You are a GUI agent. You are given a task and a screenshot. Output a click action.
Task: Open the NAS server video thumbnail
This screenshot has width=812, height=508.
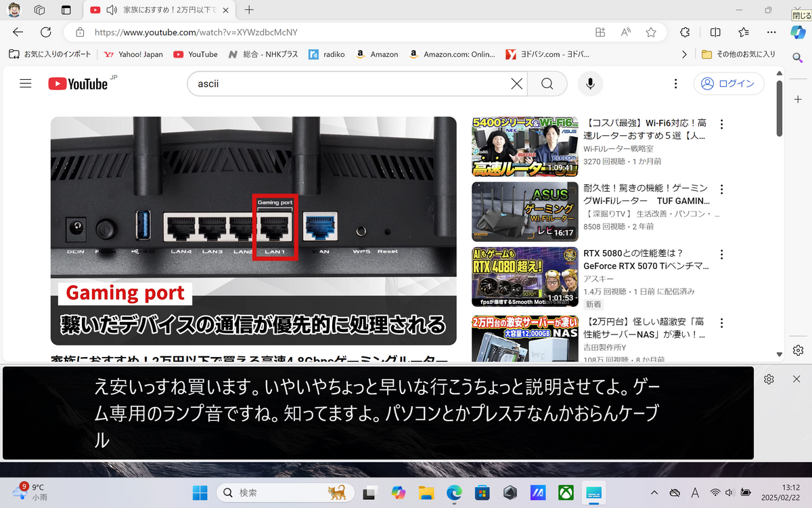tap(525, 338)
